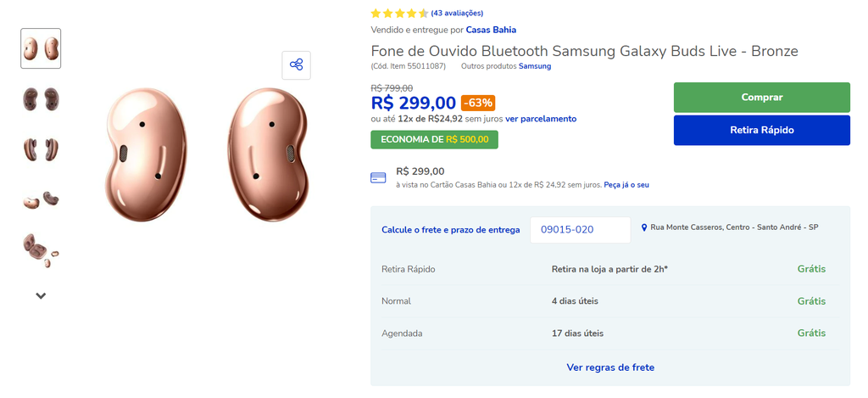
Task: Click the green Comprar button
Action: coord(762,98)
